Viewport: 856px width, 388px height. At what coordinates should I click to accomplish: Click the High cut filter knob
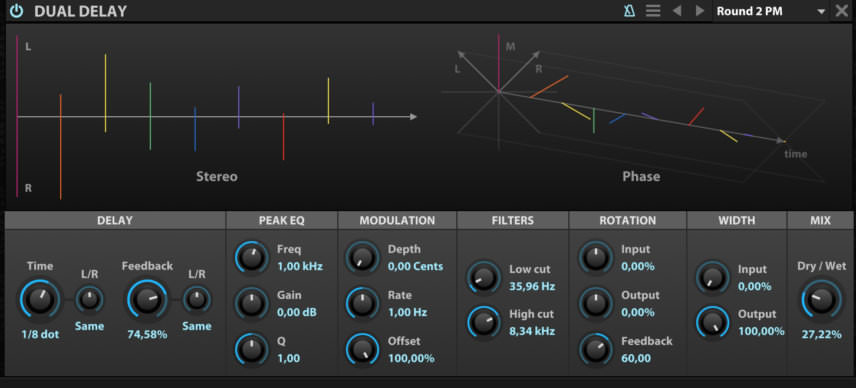point(484,323)
